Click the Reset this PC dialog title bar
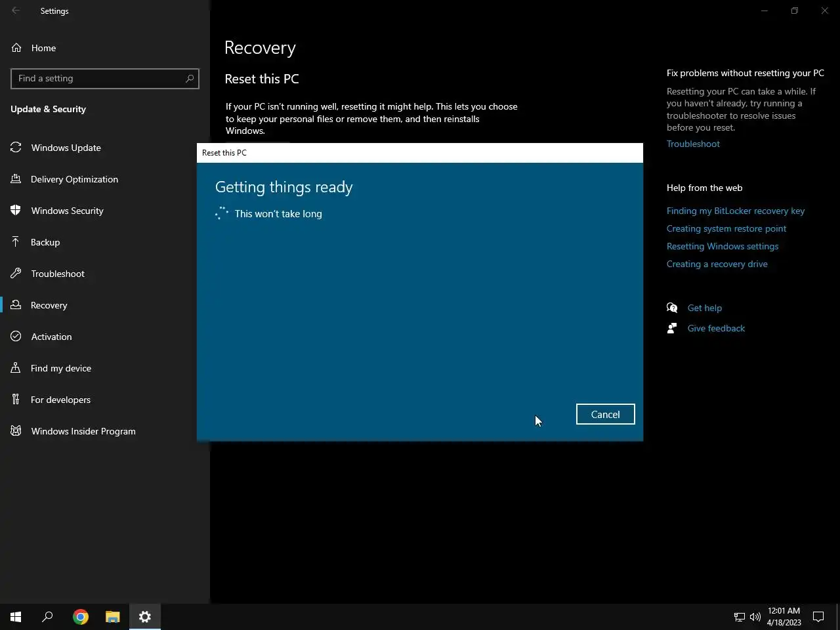Screen dimensions: 840x630 [x=420, y=153]
